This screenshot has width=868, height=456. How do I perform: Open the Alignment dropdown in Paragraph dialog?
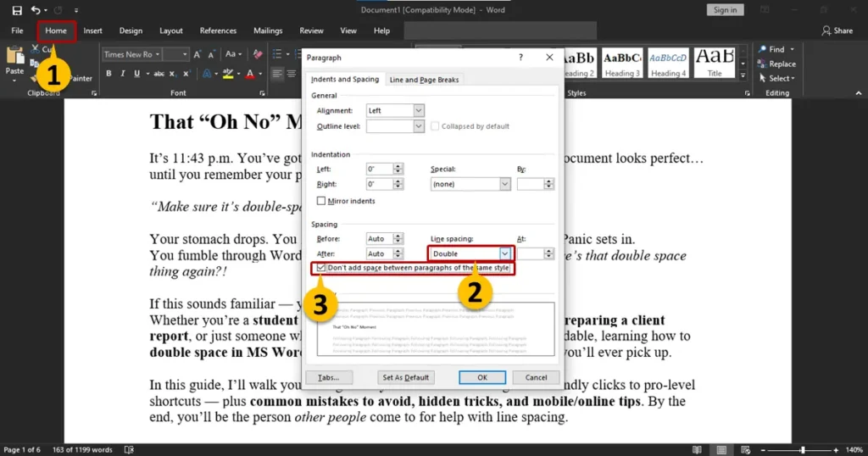click(x=419, y=111)
